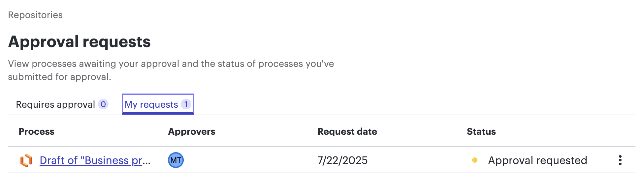Open the MT approver avatar
Image resolution: width=644 pixels, height=193 pixels.
[x=176, y=160]
